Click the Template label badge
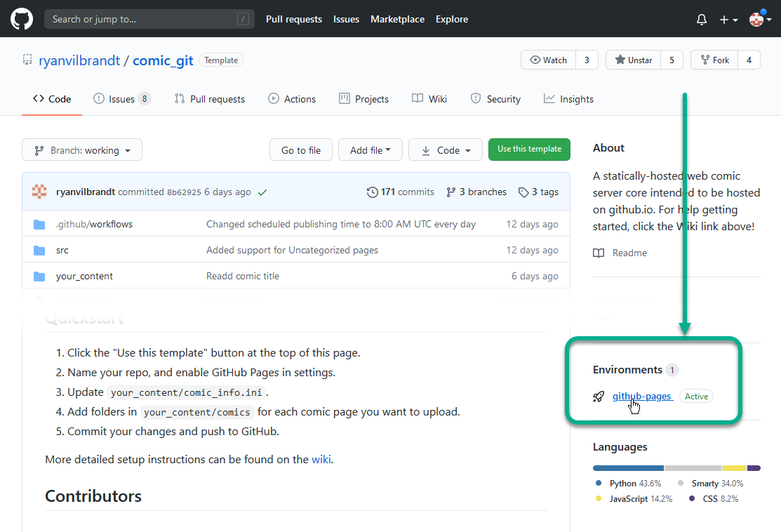Viewport: 781px width, 532px height. [221, 60]
